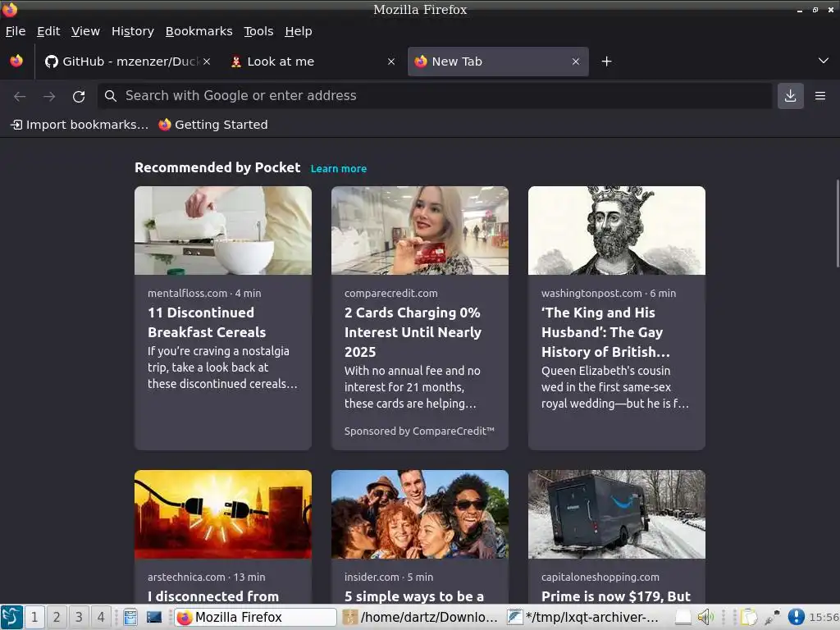Switch to virtual desktop 2
The image size is (840, 630).
click(x=57, y=617)
